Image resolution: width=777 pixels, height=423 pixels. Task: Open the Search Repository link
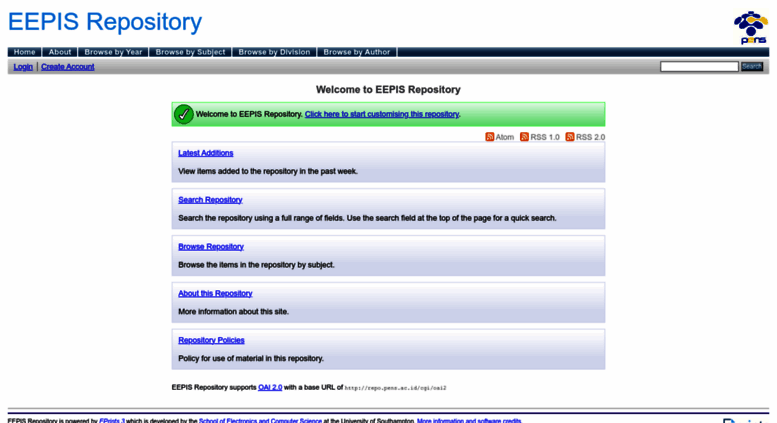coord(210,200)
